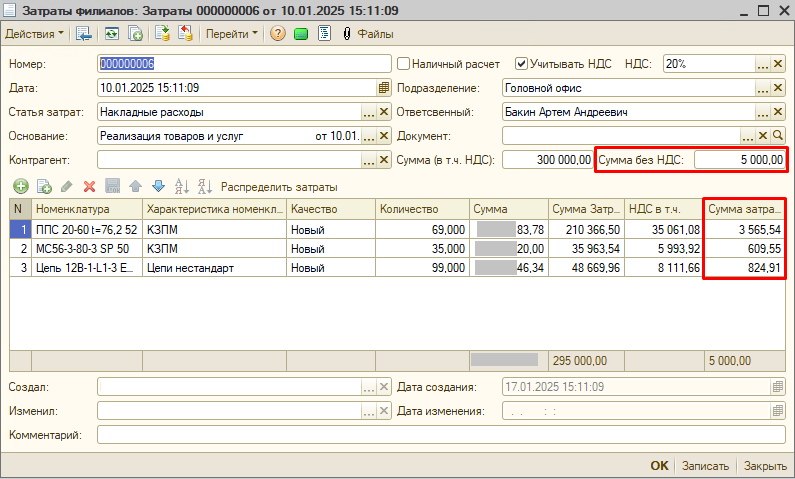This screenshot has height=479, width=795.
Task: Open help with the question mark icon
Action: pyautogui.click(x=277, y=34)
